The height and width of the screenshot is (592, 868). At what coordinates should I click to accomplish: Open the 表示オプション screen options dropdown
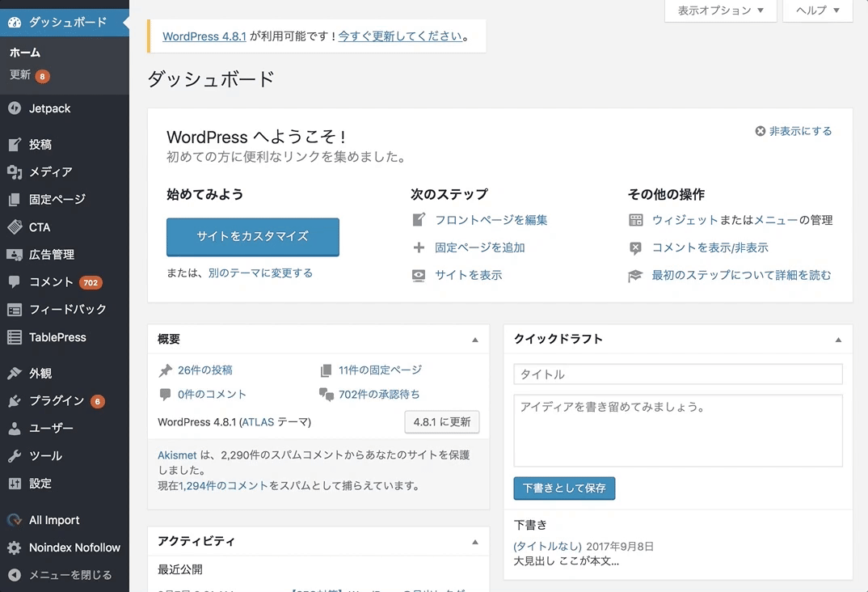point(721,10)
